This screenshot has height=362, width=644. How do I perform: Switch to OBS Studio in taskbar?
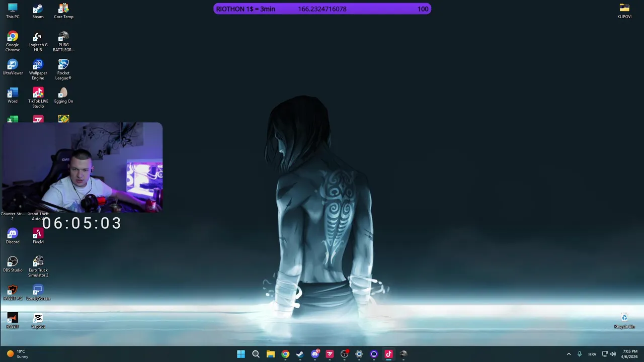click(344, 354)
